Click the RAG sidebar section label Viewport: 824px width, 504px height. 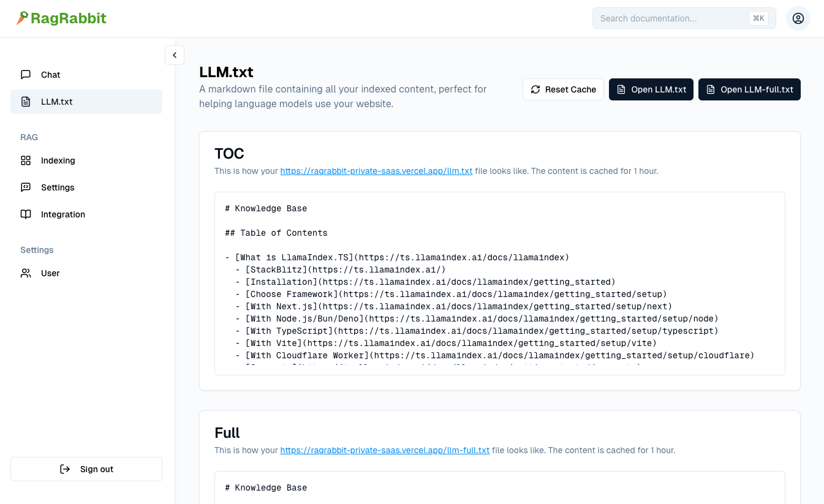(29, 137)
